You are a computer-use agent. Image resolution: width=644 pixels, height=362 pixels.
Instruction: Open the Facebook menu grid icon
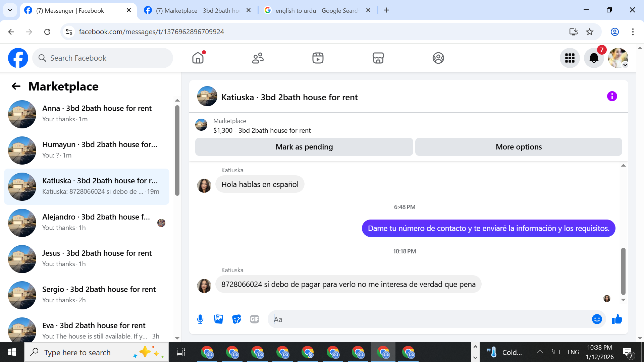[x=570, y=58]
